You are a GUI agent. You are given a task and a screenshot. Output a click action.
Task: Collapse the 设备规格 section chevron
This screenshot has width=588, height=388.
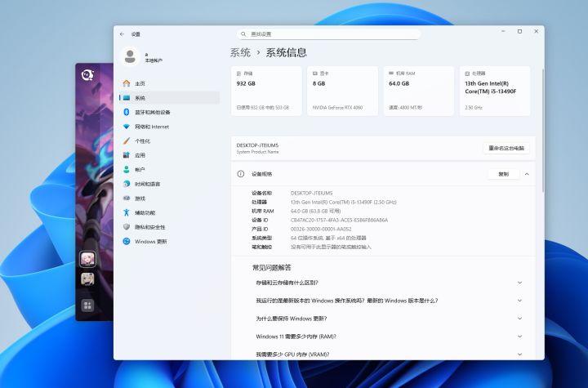(527, 174)
